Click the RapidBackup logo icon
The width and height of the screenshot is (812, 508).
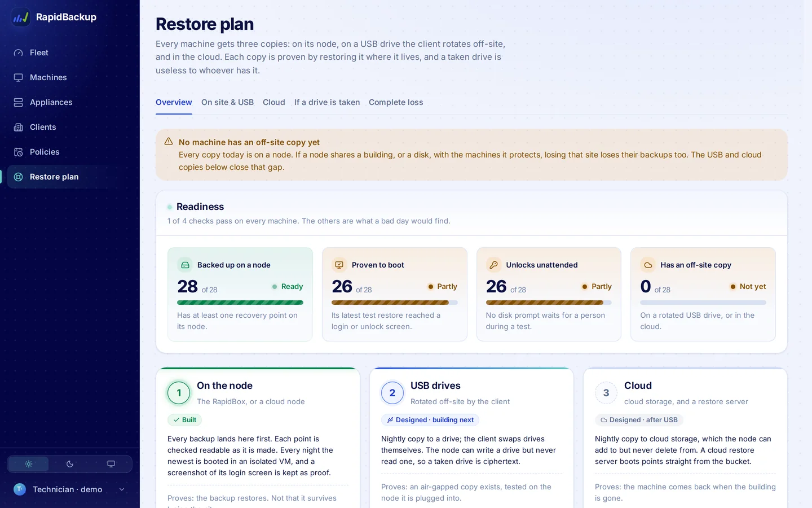pyautogui.click(x=21, y=17)
